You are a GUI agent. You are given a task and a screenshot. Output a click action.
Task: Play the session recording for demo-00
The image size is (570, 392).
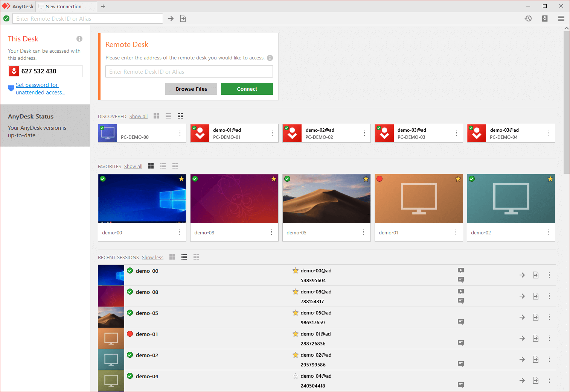click(x=461, y=270)
